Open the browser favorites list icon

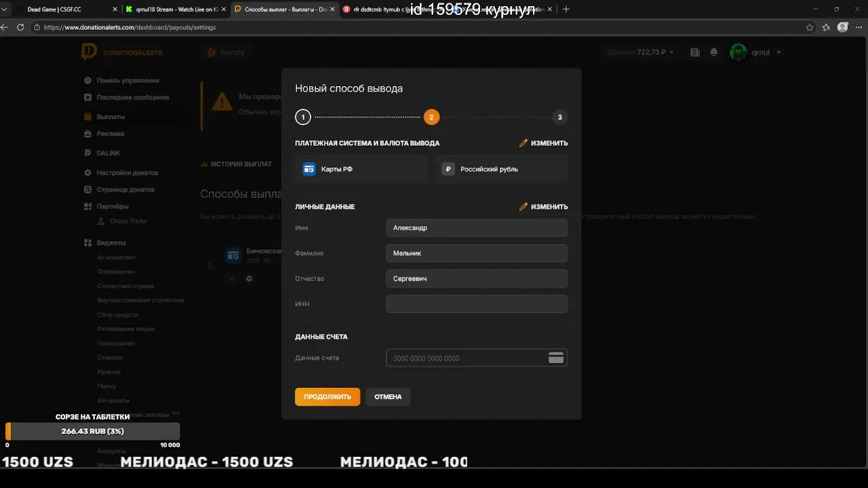[826, 27]
